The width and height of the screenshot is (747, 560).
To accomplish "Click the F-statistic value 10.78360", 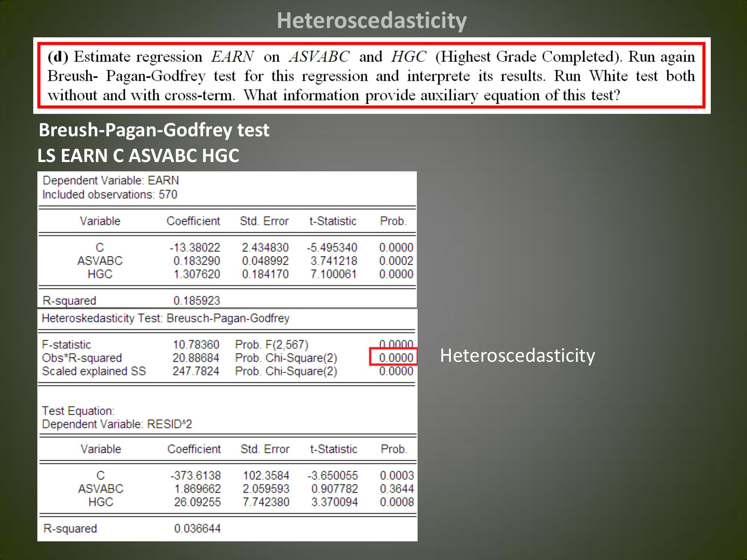I will tap(196, 344).
